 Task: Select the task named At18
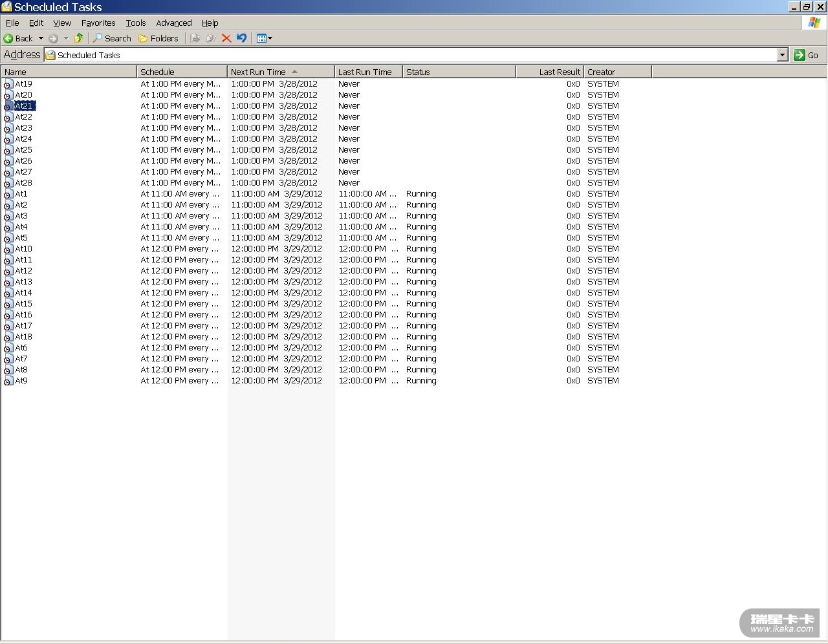coord(24,337)
